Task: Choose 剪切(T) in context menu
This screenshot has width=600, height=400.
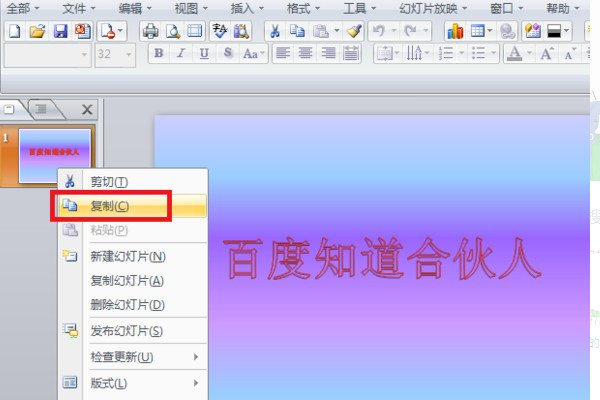Action: (x=133, y=182)
